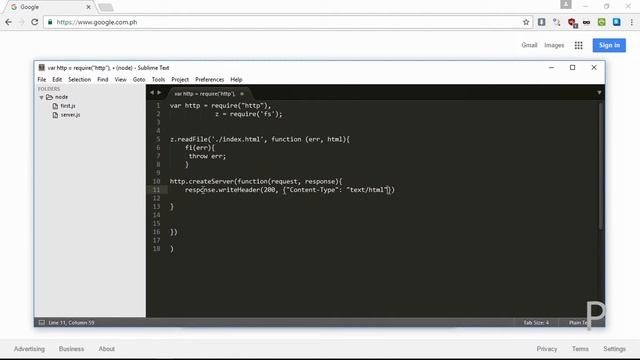Open the Advertising footer link
This screenshot has width=640, height=360.
pos(29,349)
